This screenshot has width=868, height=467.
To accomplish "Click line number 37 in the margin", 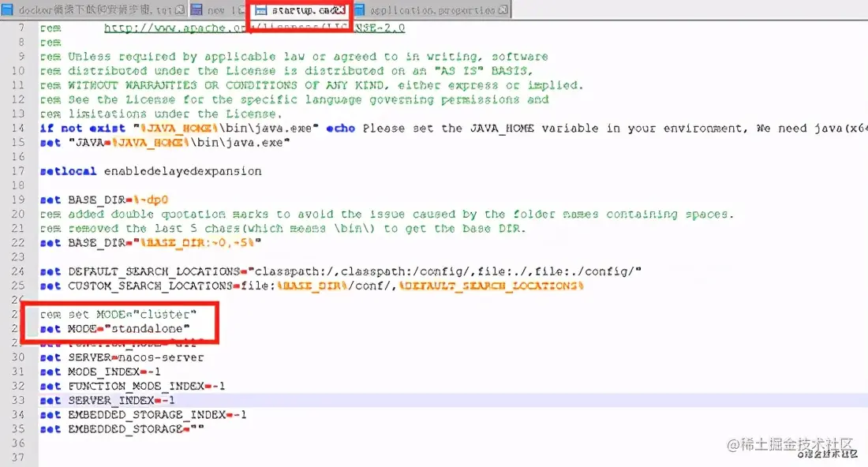I will coord(17,458).
